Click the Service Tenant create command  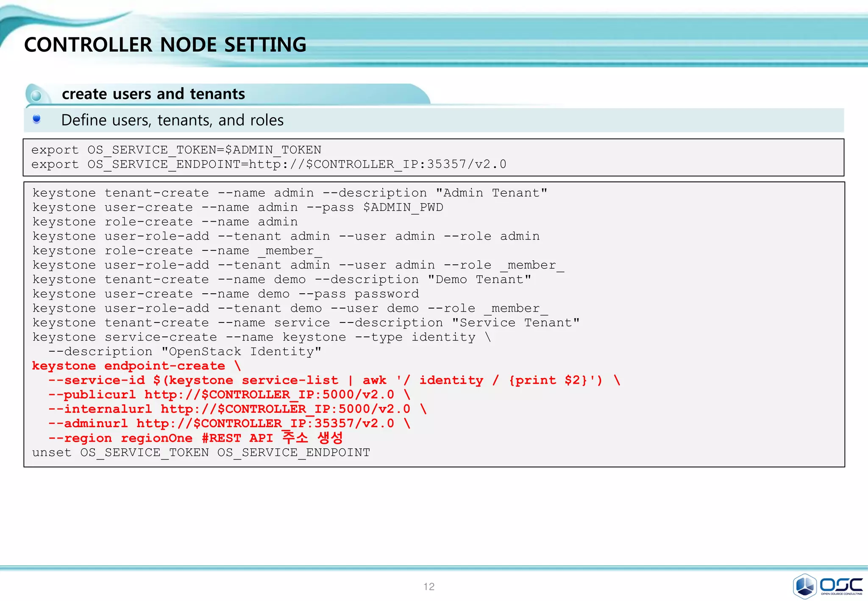306,323
